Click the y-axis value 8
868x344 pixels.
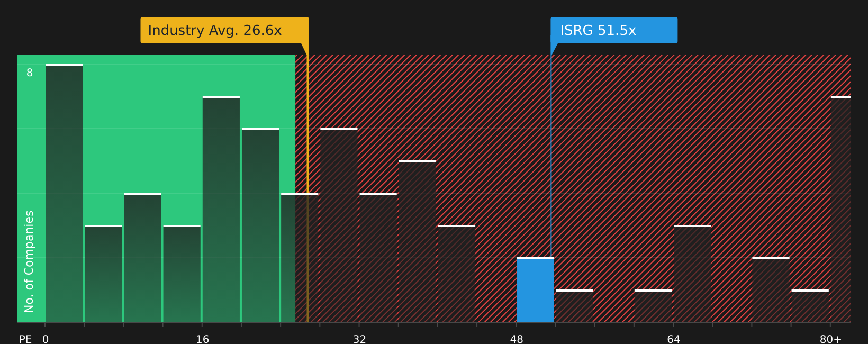pyautogui.click(x=30, y=73)
